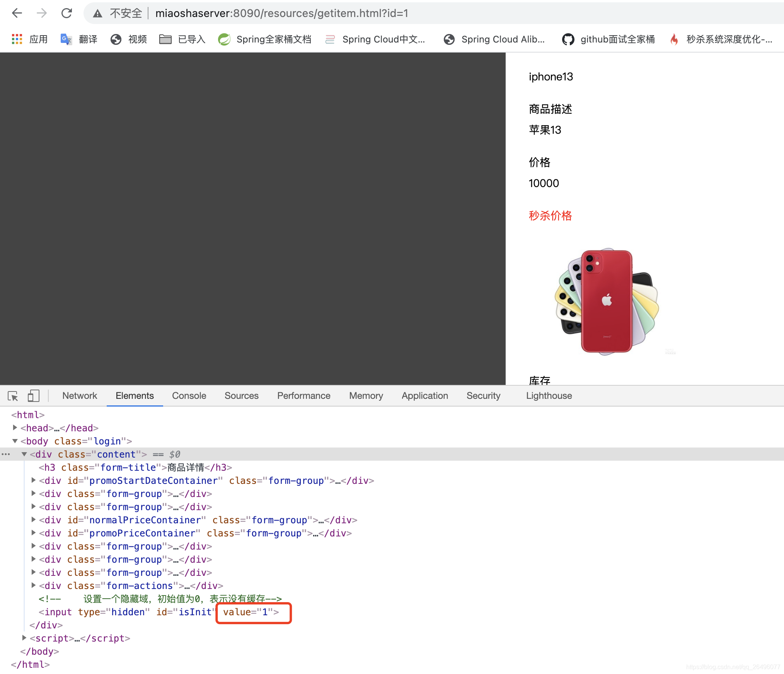
Task: Open the github面试全家桶 bookmark
Action: click(608, 39)
